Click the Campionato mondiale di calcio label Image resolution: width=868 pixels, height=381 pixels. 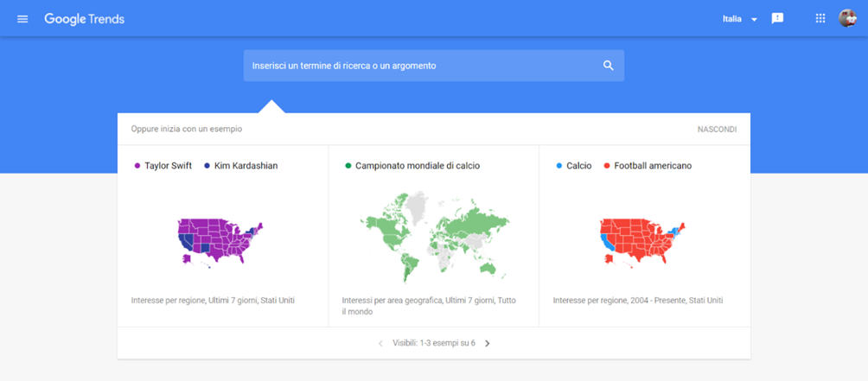coord(418,166)
